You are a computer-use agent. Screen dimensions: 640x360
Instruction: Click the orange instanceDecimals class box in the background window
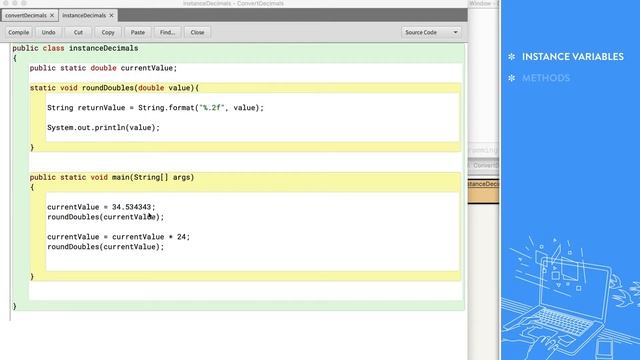click(483, 191)
